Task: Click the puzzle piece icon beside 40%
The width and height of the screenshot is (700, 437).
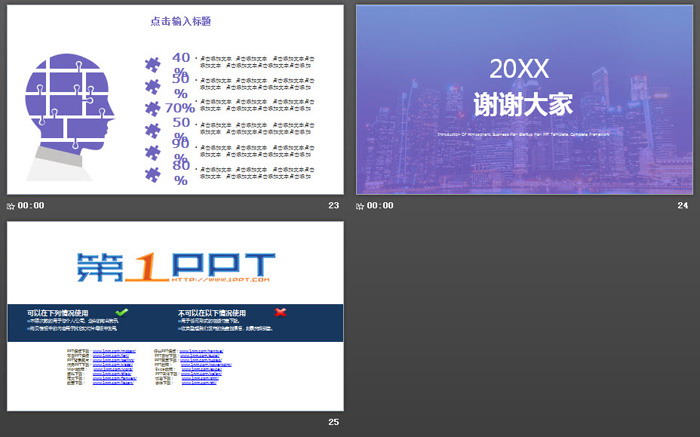Action: 153,65
